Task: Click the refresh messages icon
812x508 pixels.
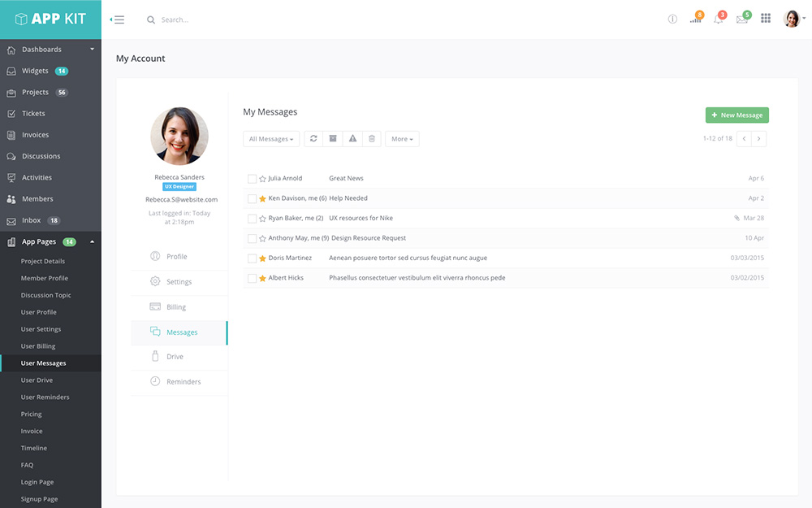Action: tap(313, 139)
